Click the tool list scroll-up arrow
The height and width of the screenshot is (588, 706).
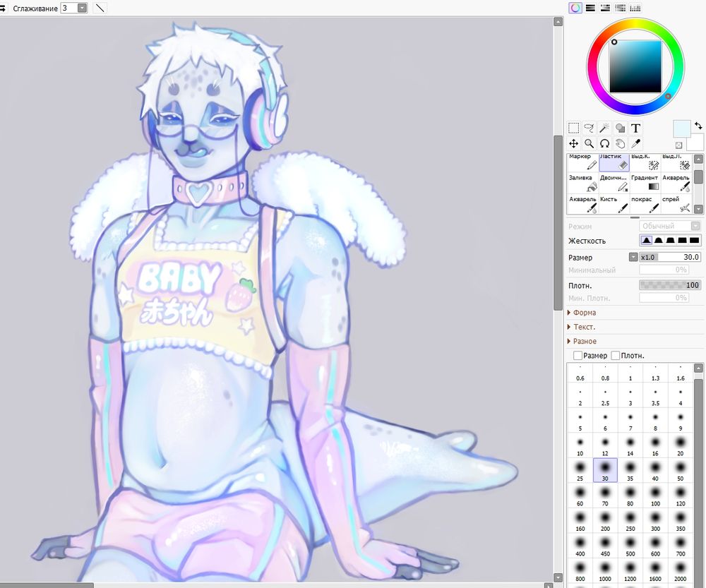coord(698,159)
